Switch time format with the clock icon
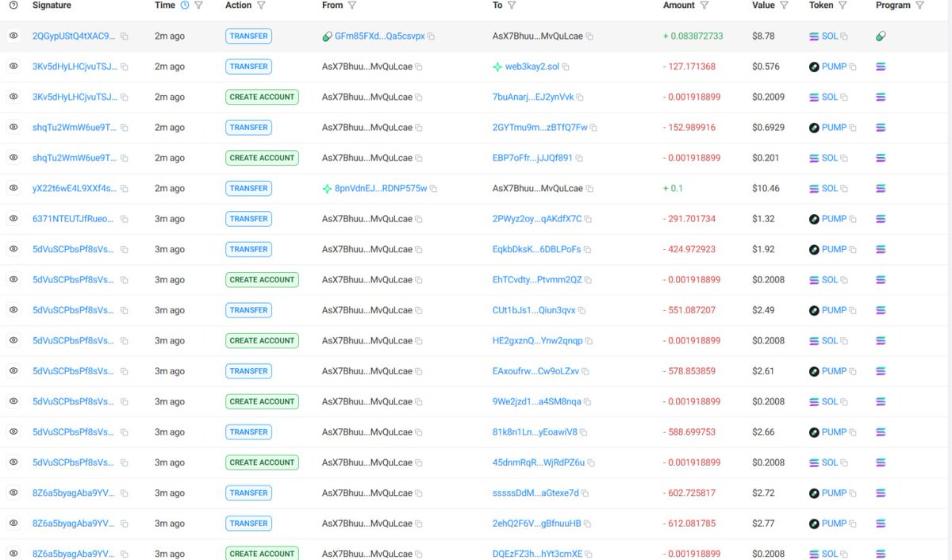This screenshot has height=560, width=952. 185,6
